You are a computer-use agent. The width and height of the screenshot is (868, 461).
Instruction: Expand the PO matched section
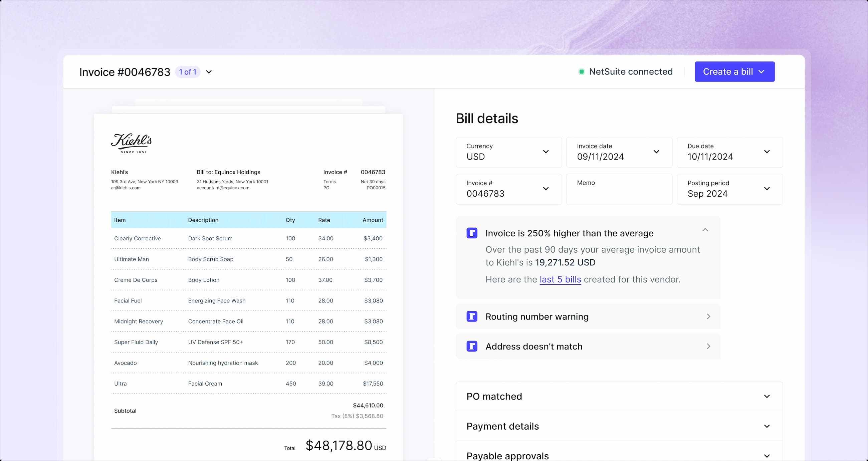coord(619,396)
